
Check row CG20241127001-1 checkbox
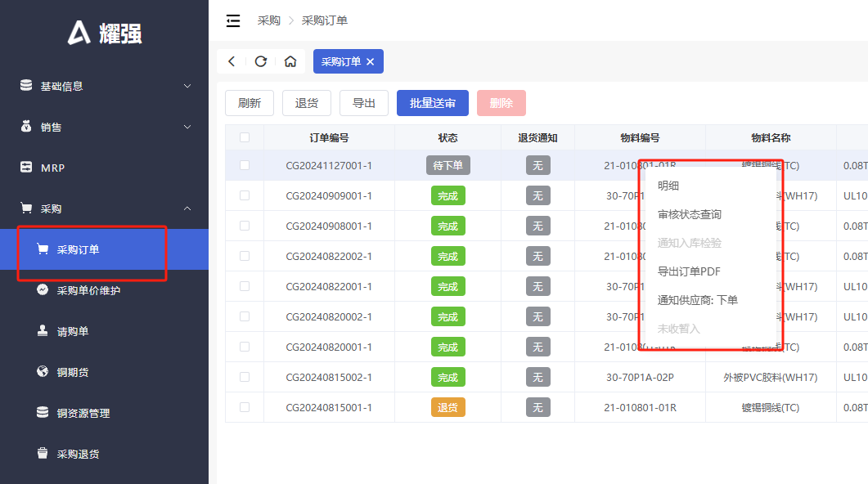tap(245, 165)
